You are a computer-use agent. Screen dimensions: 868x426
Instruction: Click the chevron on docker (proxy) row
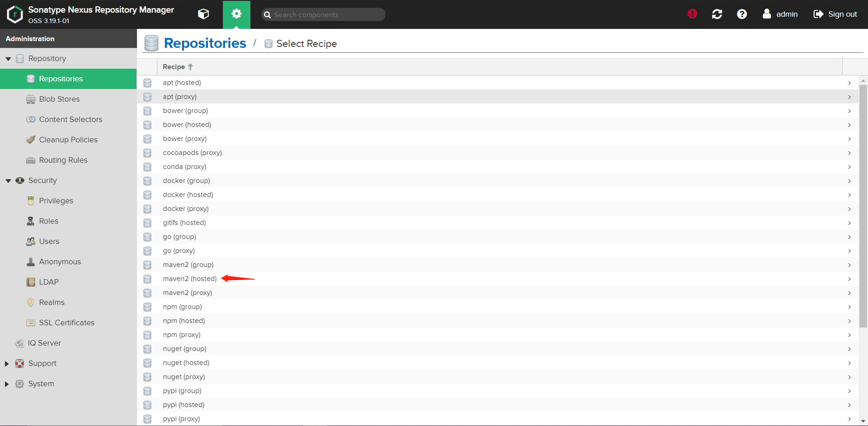tap(849, 209)
